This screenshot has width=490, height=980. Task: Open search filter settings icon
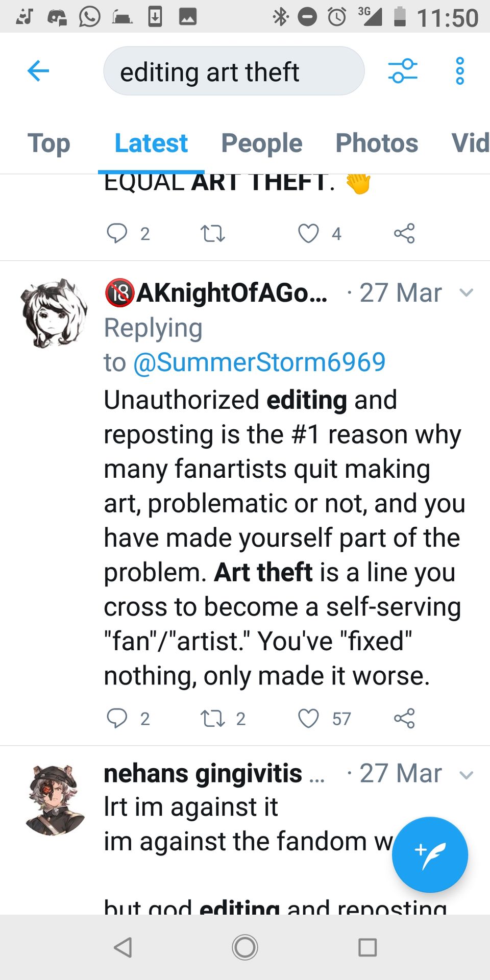coord(403,71)
